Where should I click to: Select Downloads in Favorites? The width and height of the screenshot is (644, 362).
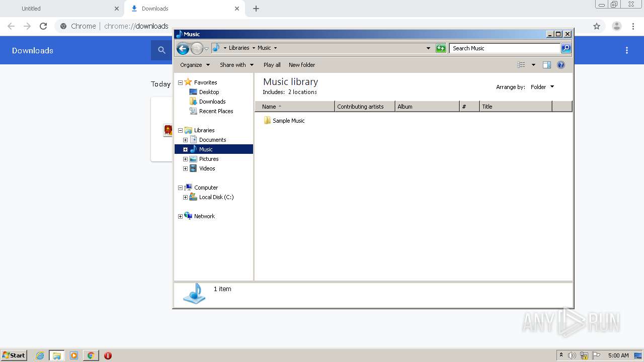tap(212, 102)
